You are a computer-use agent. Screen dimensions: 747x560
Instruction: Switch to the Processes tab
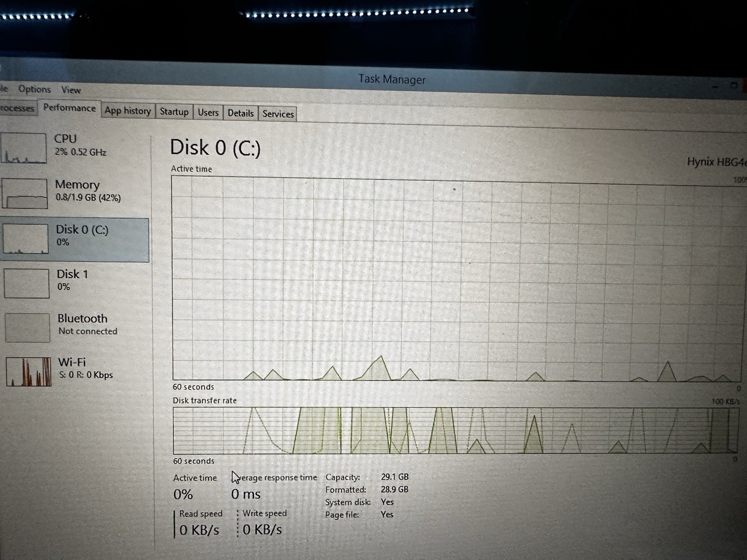[18, 108]
